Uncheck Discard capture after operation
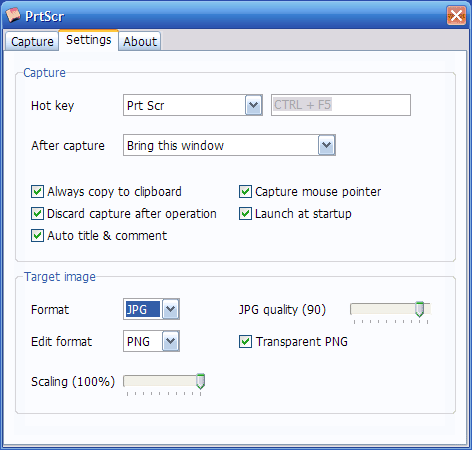Screen dimensions: 472x450 (37, 214)
